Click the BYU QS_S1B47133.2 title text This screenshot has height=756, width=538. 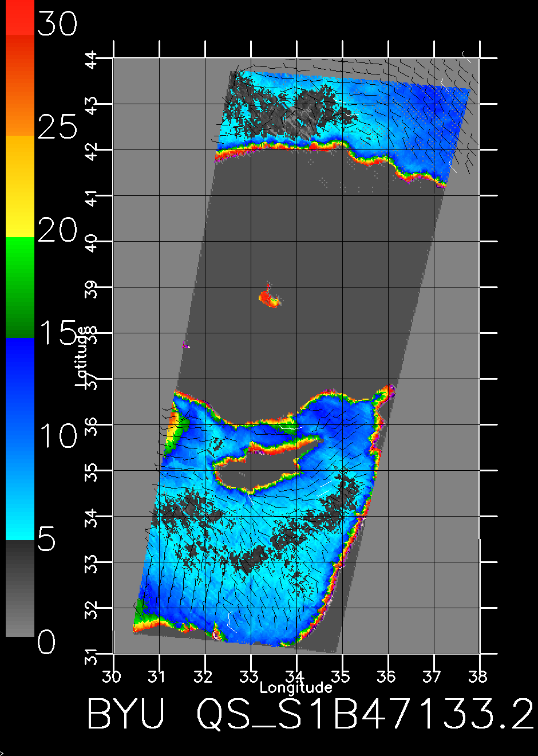point(310,714)
